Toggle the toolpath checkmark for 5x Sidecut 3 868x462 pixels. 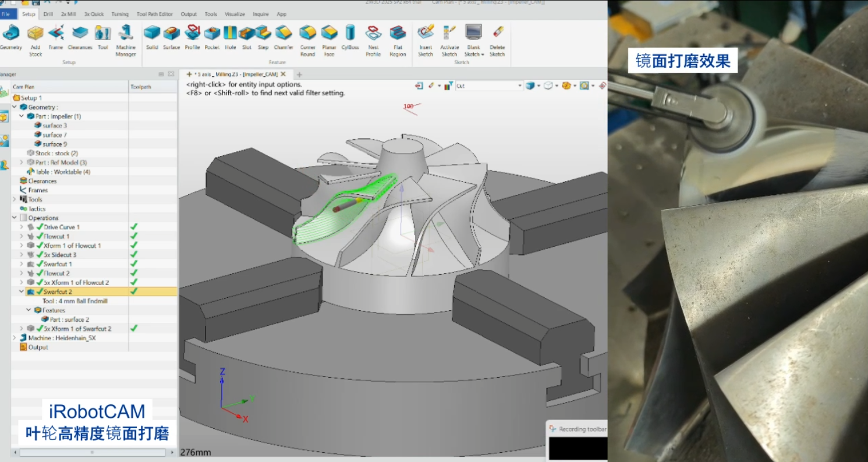click(x=134, y=255)
